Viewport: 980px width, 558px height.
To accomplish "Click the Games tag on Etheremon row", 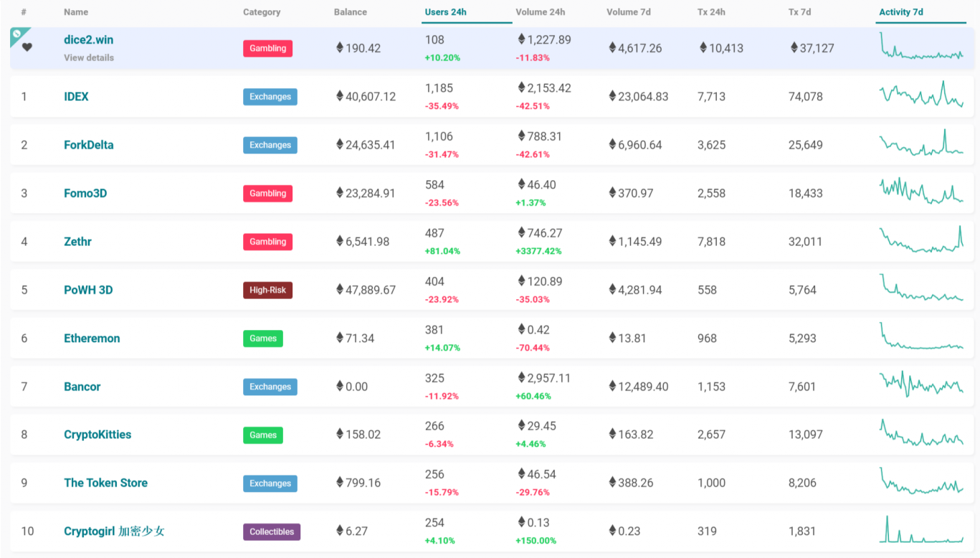I will [262, 339].
